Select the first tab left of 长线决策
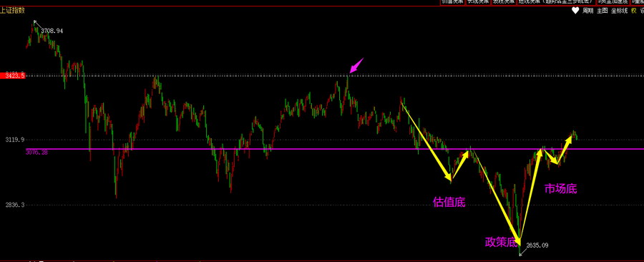The image size is (644, 262). click(453, 2)
